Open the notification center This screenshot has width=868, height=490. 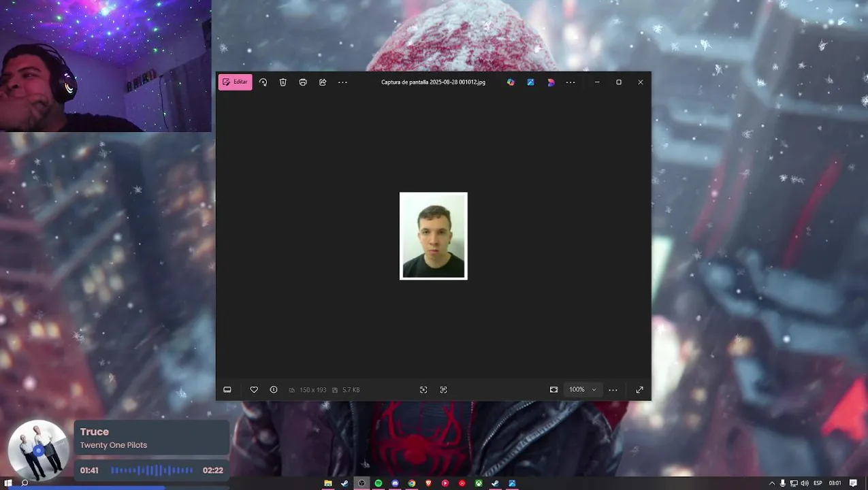pos(853,483)
